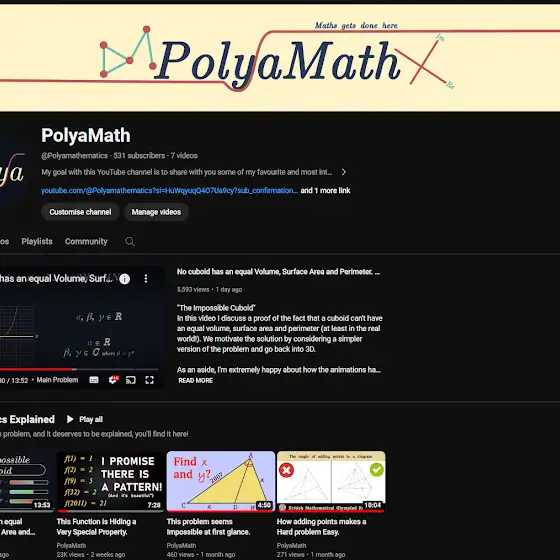Click the Manage videos button
560x560 pixels.
tap(156, 212)
